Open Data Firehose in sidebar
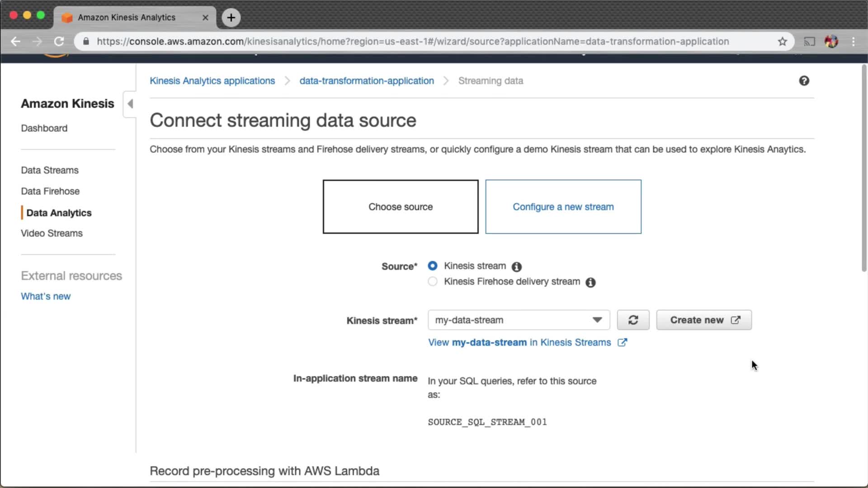 point(50,191)
